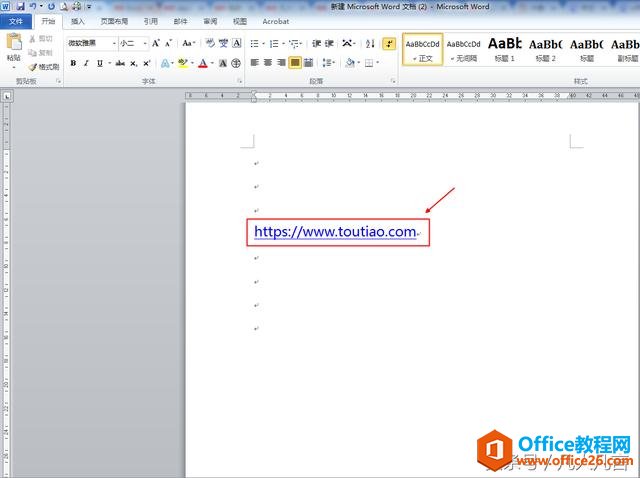Viewport: 640px width, 478px height.
Task: Click the Numbering list icon
Action: pyautogui.click(x=274, y=43)
